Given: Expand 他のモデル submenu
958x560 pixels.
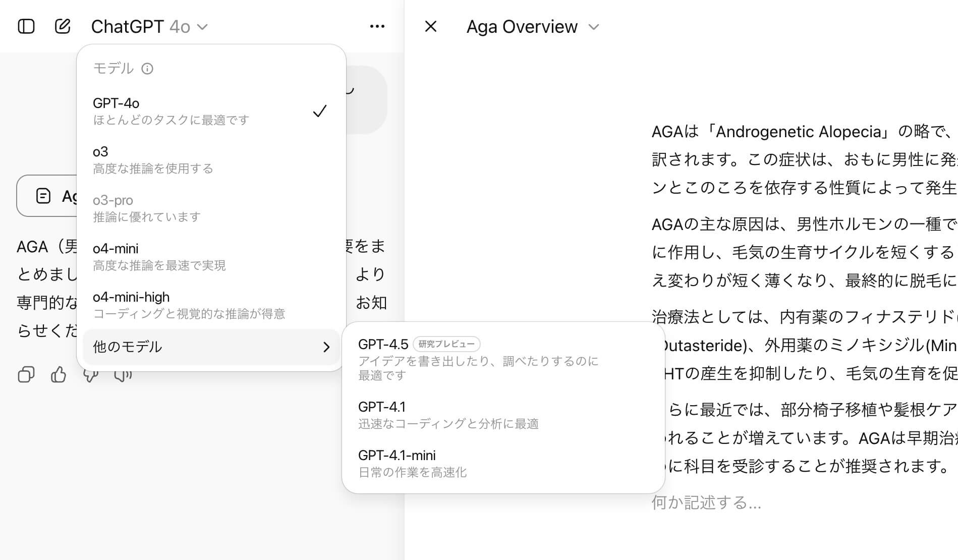Looking at the screenshot, I should click(x=211, y=347).
